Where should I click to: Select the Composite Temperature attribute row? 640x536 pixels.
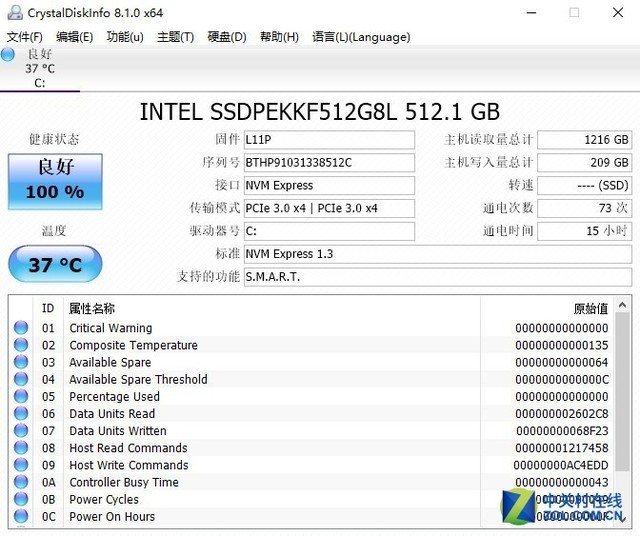(x=312, y=345)
